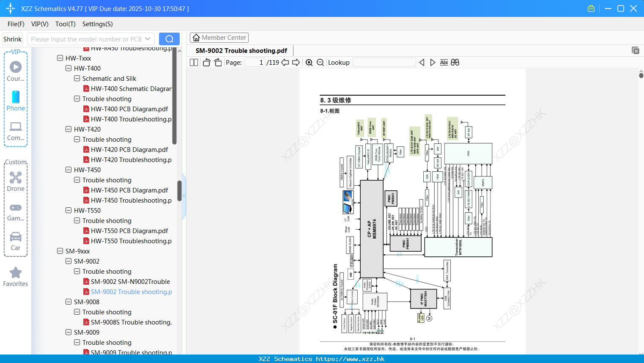Go to the next page with arrow icon

click(295, 62)
